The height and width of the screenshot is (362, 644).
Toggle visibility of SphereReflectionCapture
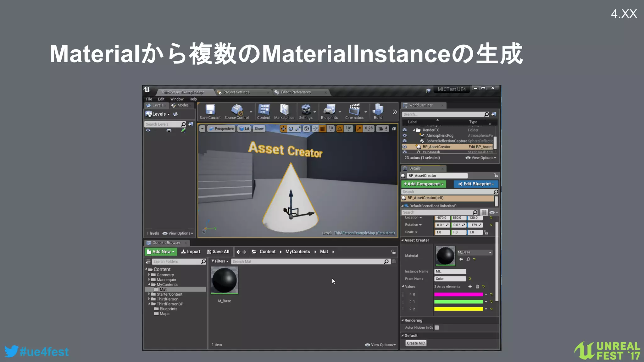(x=405, y=141)
